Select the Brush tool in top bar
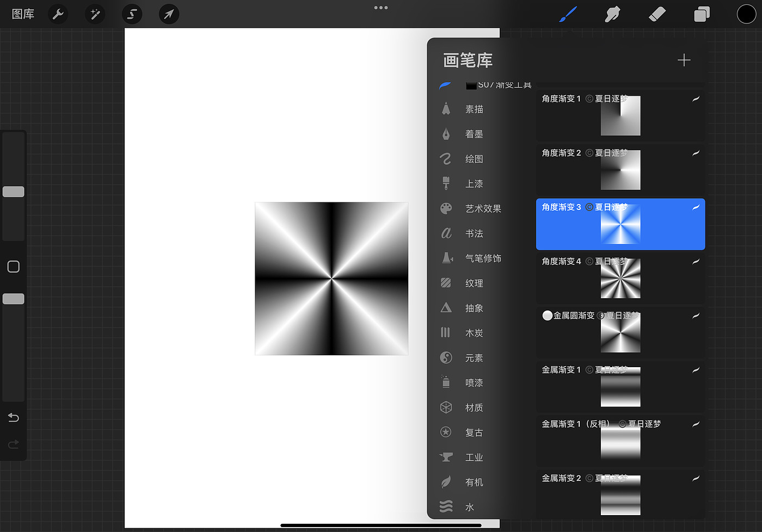The image size is (762, 532). click(568, 14)
